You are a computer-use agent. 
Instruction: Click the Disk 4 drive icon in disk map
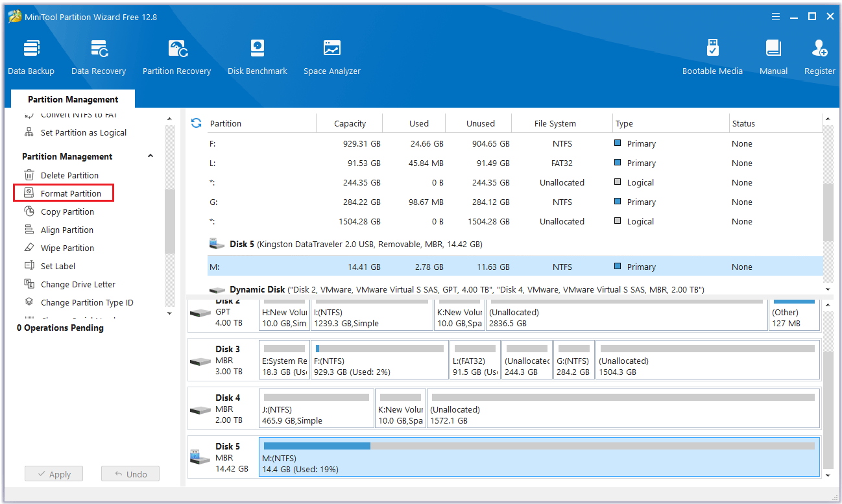pyautogui.click(x=200, y=410)
